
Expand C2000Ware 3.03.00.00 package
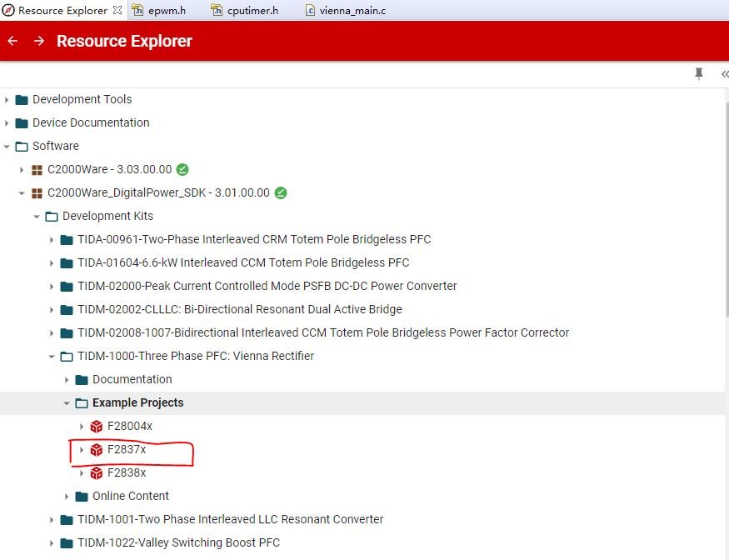pyautogui.click(x=22, y=170)
